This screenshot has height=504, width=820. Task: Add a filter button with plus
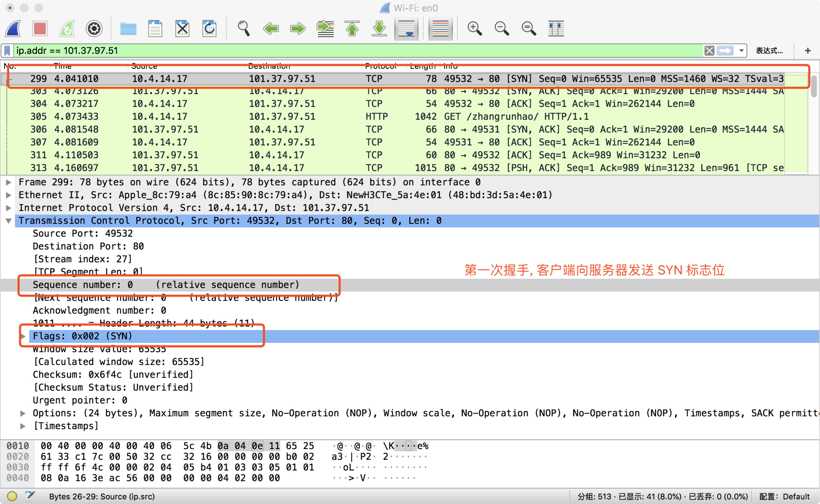[807, 51]
